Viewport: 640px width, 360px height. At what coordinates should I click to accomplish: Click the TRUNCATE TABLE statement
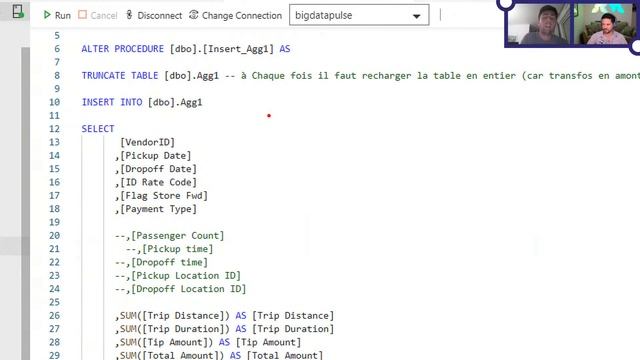click(150, 76)
